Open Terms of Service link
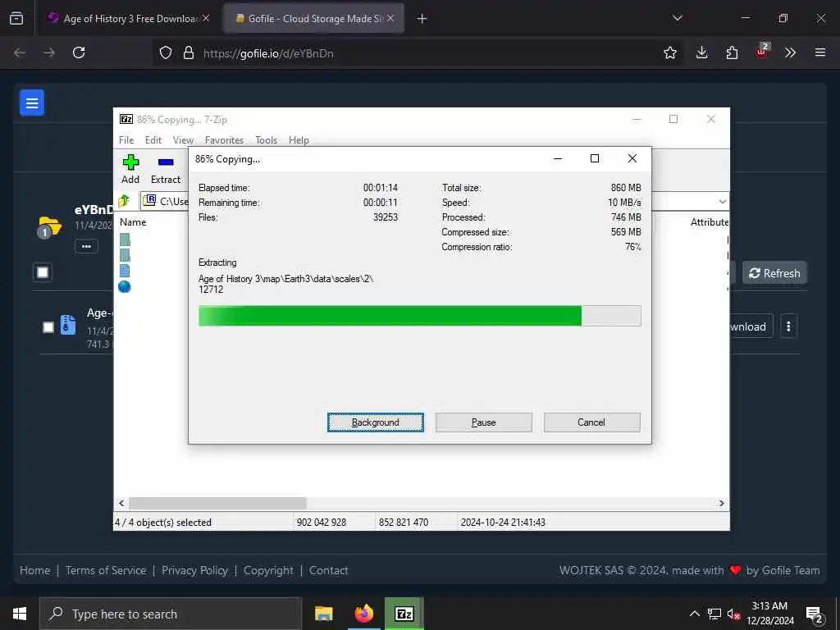 tap(106, 571)
